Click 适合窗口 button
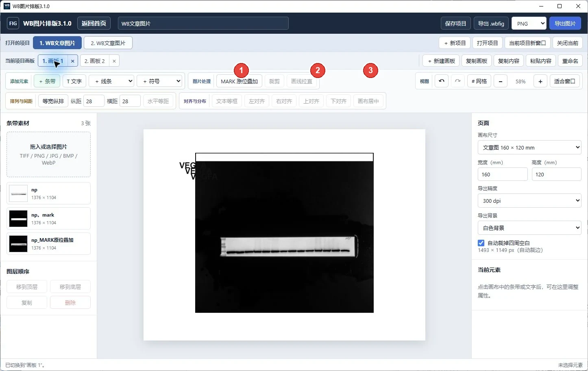 tap(564, 81)
